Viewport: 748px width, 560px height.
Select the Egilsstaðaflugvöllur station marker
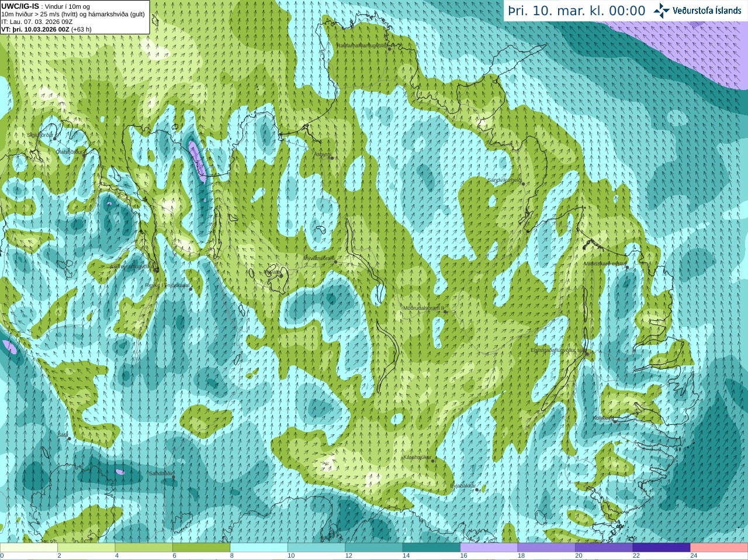[587, 354]
